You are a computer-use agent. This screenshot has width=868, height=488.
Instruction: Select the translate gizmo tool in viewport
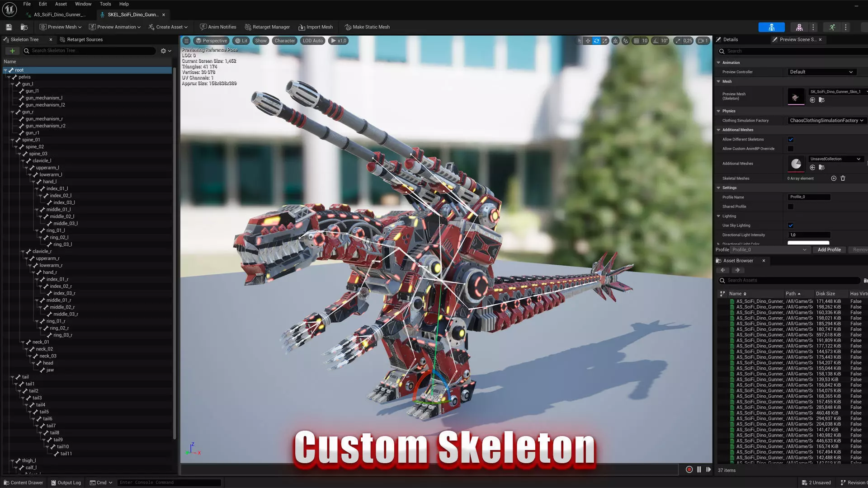[x=588, y=41]
